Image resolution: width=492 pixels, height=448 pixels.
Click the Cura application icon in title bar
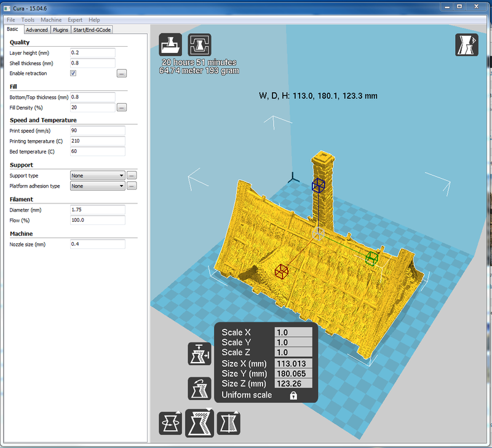point(7,9)
